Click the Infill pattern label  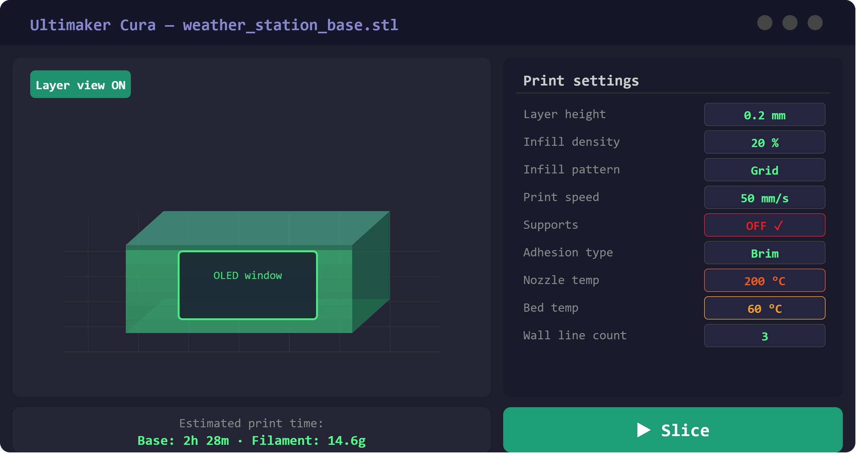point(571,169)
